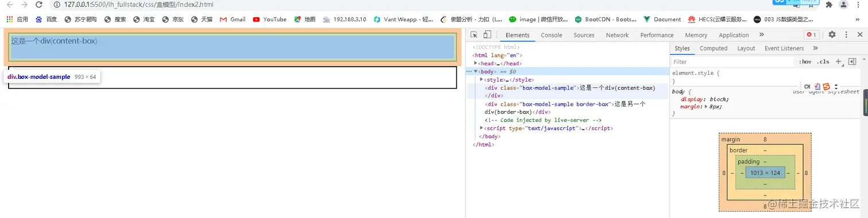This screenshot has width=868, height=218.
Task: Open the Vue Document bookmark
Action: pyautogui.click(x=662, y=19)
